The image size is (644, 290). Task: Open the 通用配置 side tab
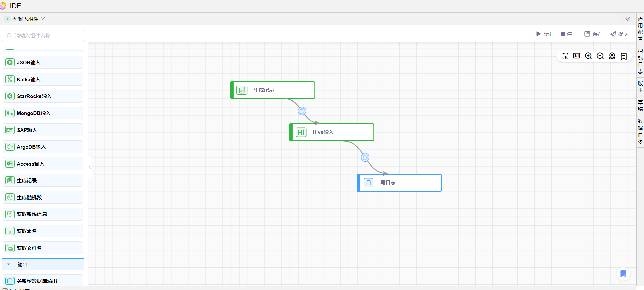click(640, 29)
